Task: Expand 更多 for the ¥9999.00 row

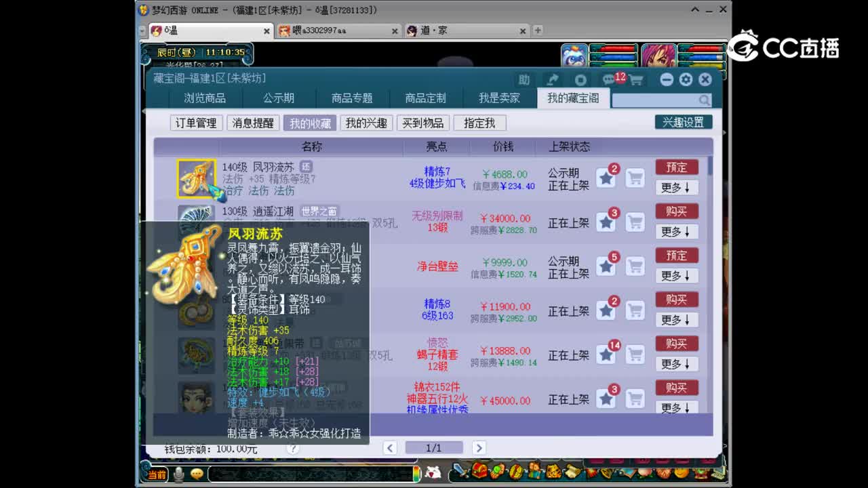Action: coord(677,276)
